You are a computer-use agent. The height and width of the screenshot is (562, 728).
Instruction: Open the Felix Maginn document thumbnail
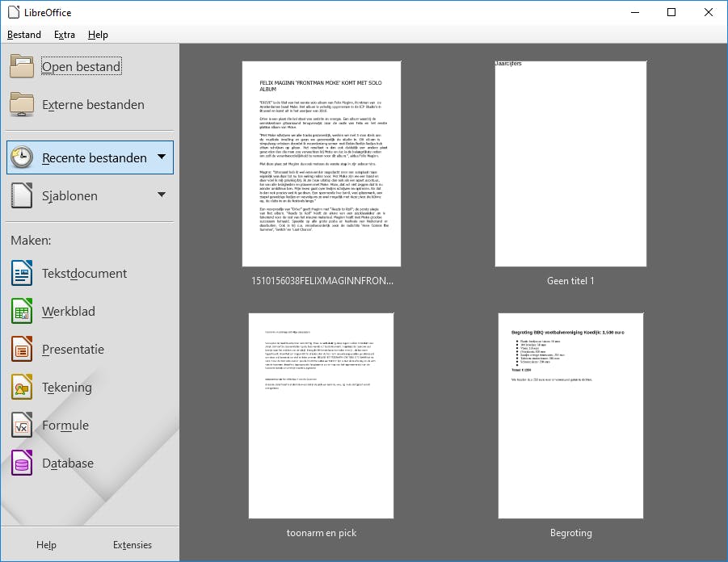click(322, 164)
